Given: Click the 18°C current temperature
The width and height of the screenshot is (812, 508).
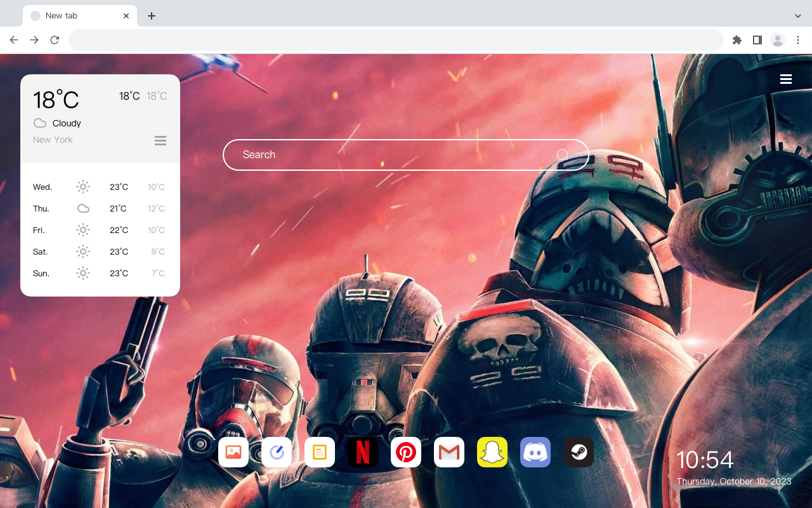Looking at the screenshot, I should coord(56,100).
